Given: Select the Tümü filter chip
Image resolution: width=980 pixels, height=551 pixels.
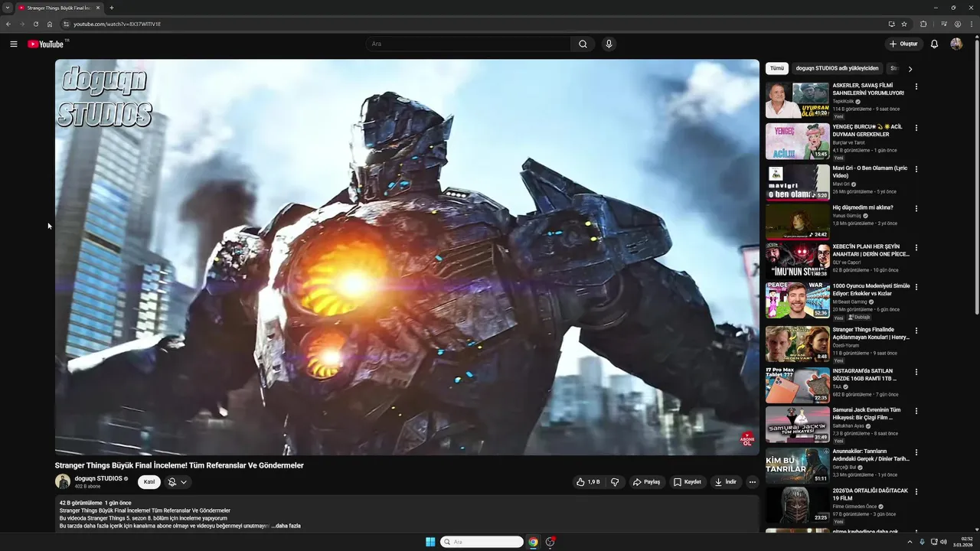Looking at the screenshot, I should (777, 68).
